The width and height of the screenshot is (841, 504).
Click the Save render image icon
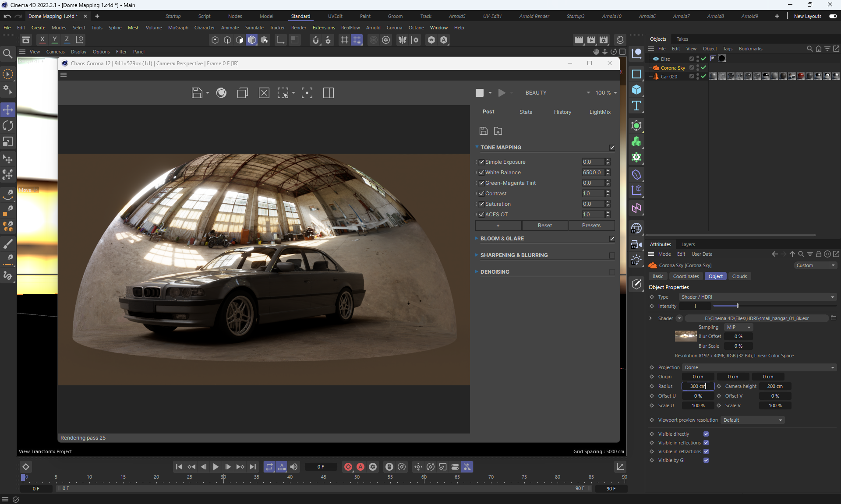(x=197, y=93)
